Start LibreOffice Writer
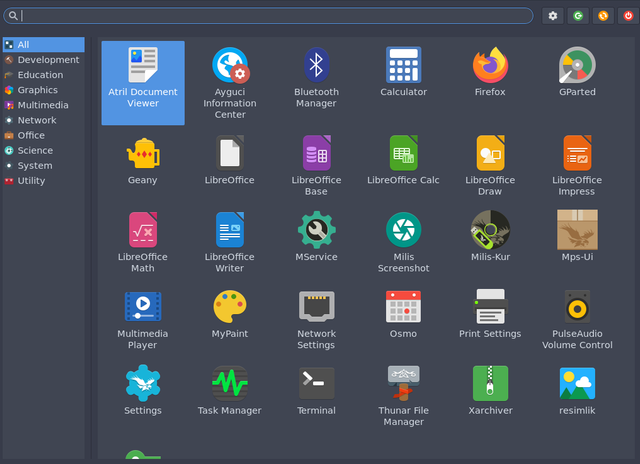The height and width of the screenshot is (464, 640). click(229, 231)
